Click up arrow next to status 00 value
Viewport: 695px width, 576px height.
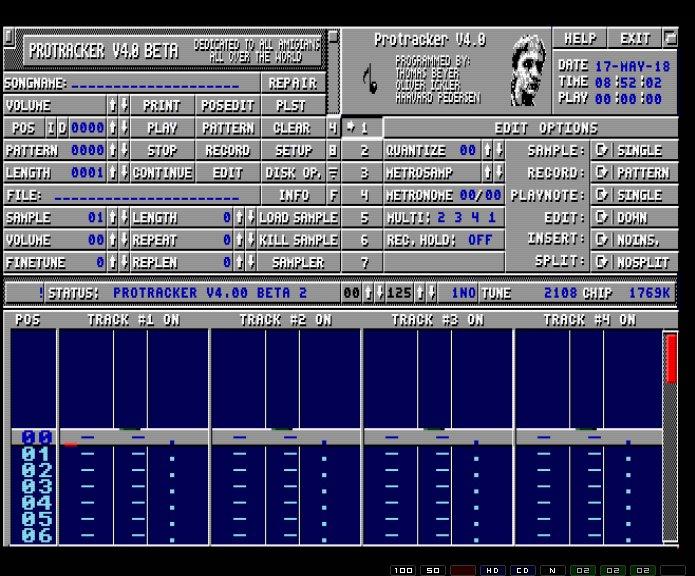368,293
